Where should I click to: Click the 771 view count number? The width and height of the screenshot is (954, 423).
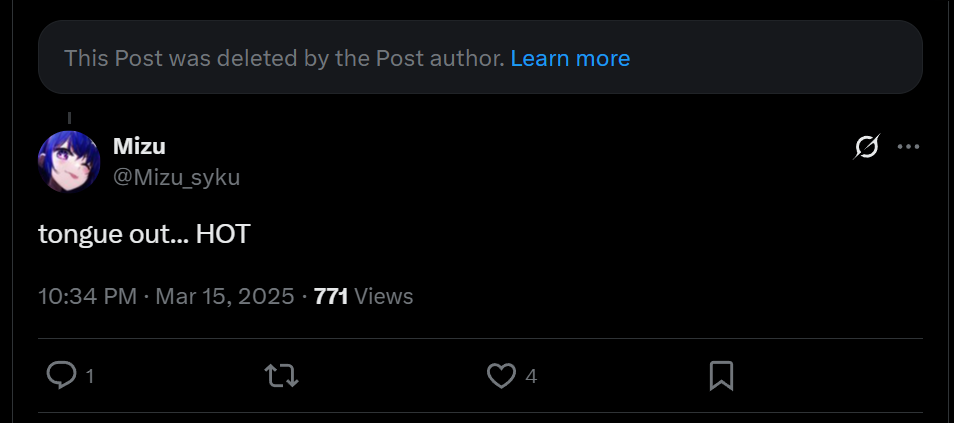(331, 296)
